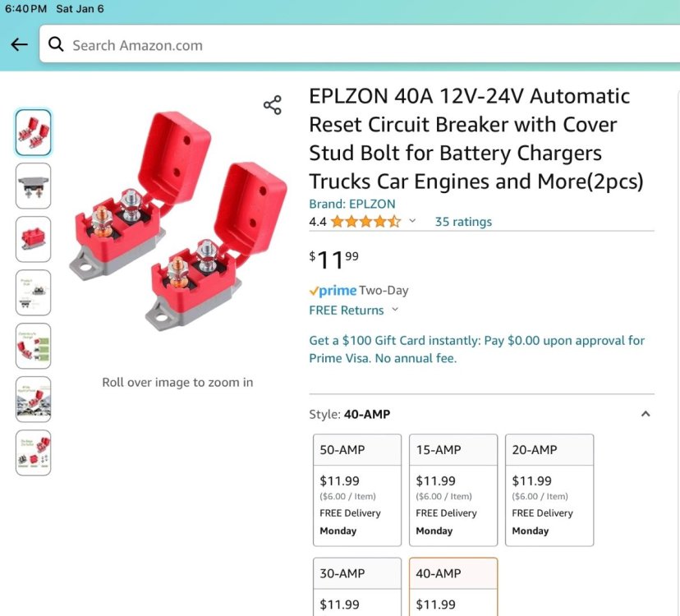Choose the 20-AMP style option
Viewport: 680px width, 616px height.
pos(549,490)
